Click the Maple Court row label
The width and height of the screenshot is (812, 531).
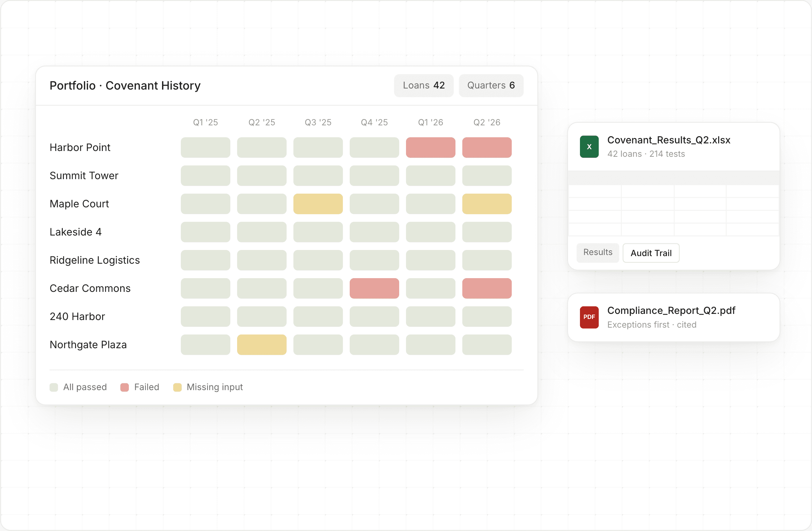[79, 204]
